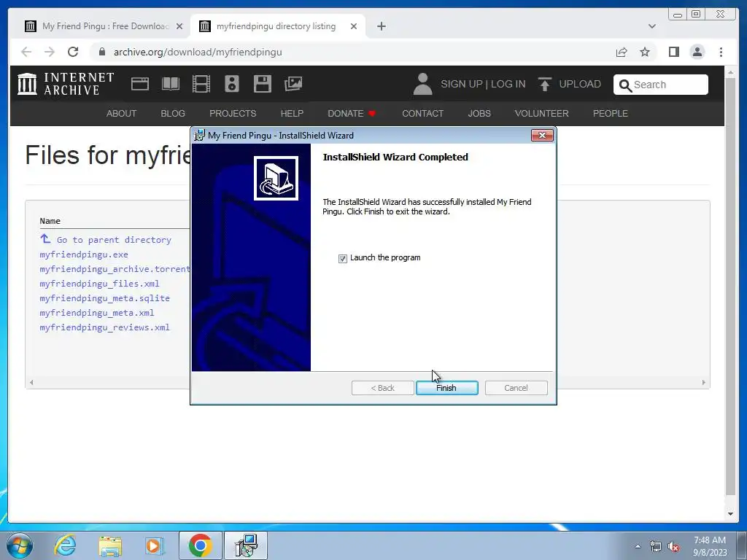The height and width of the screenshot is (560, 747).
Task: Open Chrome side panel icon
Action: (x=673, y=52)
